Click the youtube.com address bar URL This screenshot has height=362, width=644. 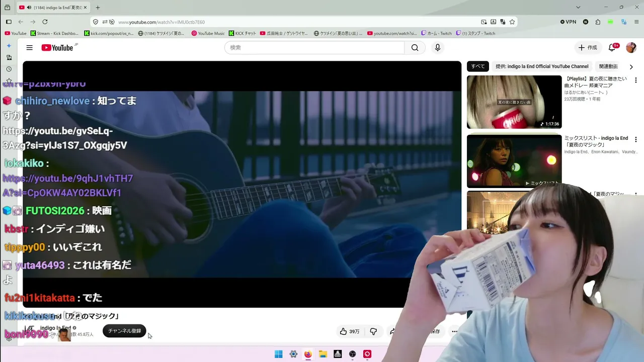tap(162, 22)
